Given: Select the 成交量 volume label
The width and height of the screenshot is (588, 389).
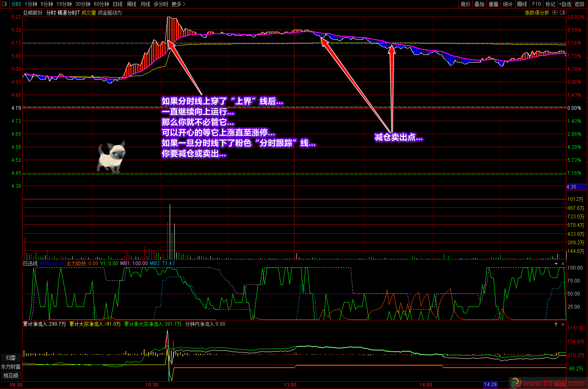Looking at the screenshot, I should tap(89, 13).
